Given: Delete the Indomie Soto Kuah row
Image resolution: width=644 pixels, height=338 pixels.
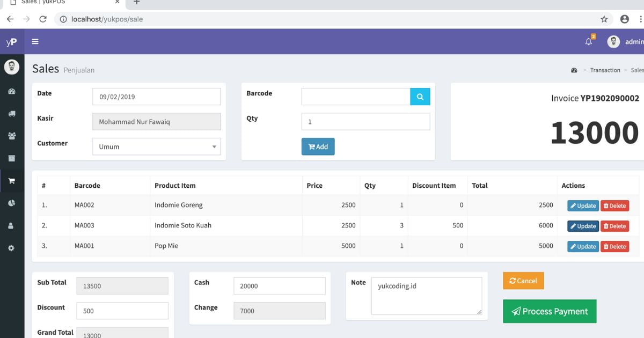Looking at the screenshot, I should tap(614, 226).
